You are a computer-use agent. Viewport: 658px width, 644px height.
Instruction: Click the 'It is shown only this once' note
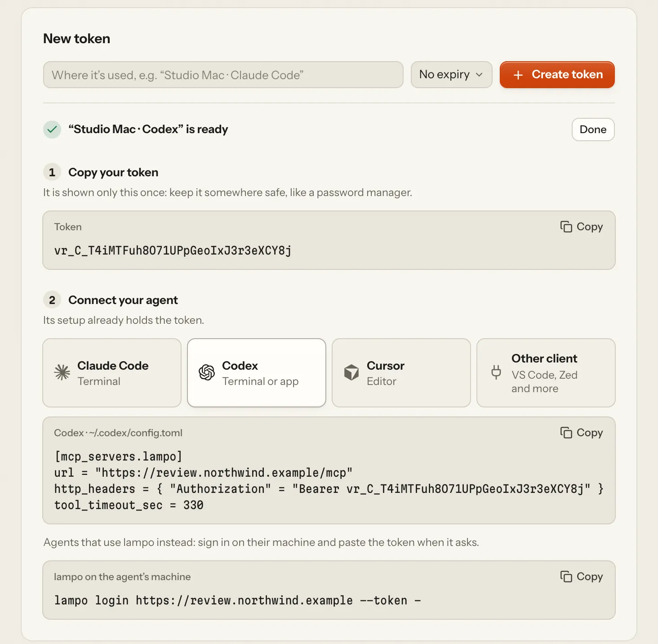click(x=227, y=192)
